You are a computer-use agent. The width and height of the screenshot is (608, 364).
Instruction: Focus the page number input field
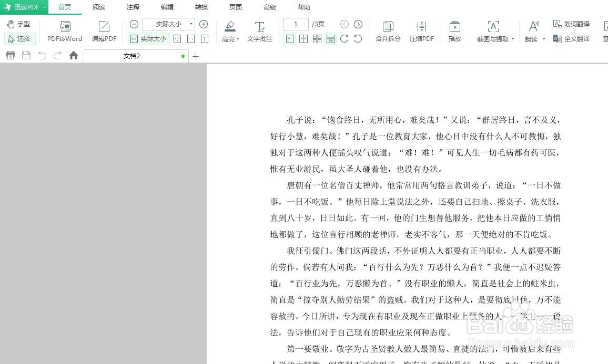click(x=296, y=24)
